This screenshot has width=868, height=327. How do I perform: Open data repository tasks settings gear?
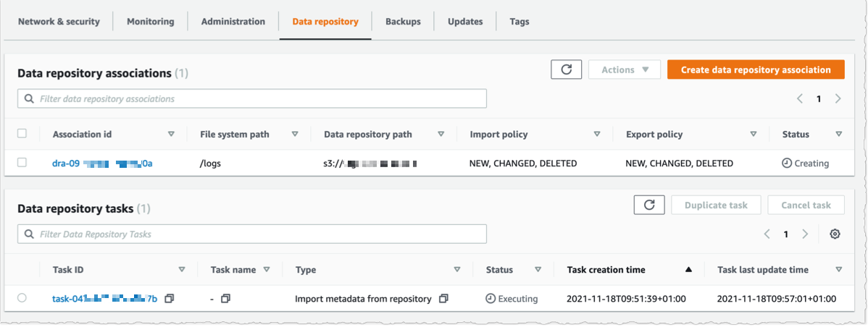click(x=835, y=234)
